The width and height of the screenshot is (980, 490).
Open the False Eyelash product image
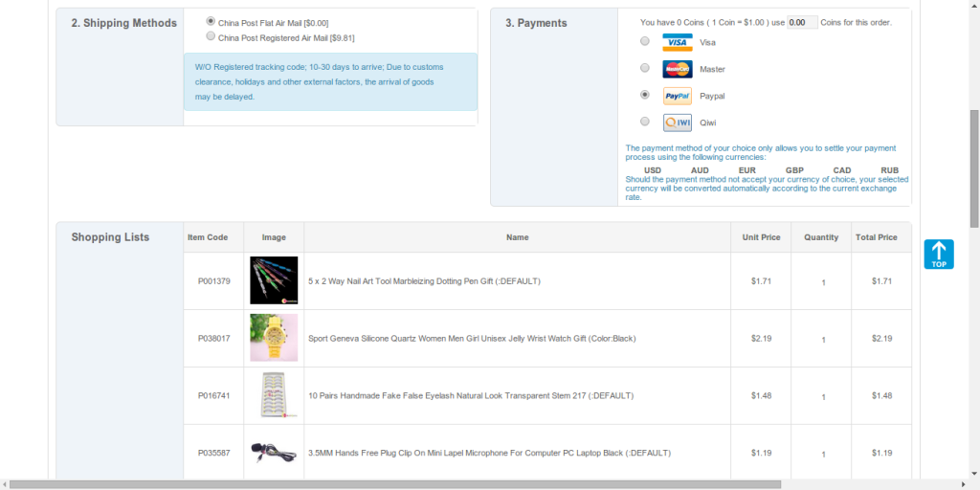(x=274, y=395)
